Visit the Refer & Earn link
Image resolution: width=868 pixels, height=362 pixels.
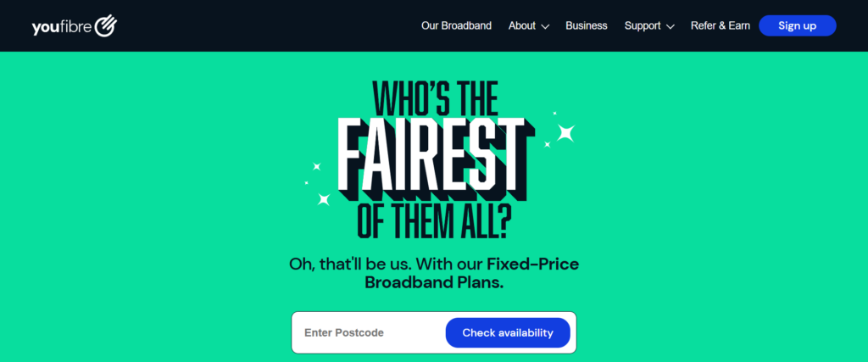(x=721, y=25)
